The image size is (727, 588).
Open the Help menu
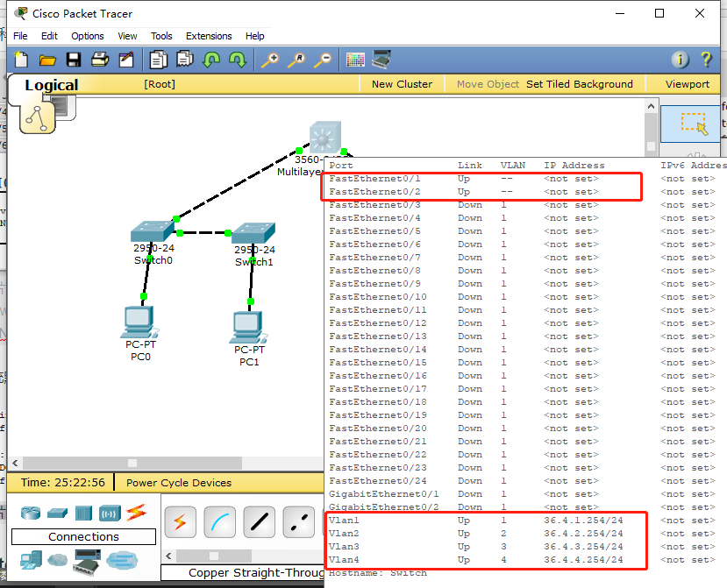pos(254,36)
